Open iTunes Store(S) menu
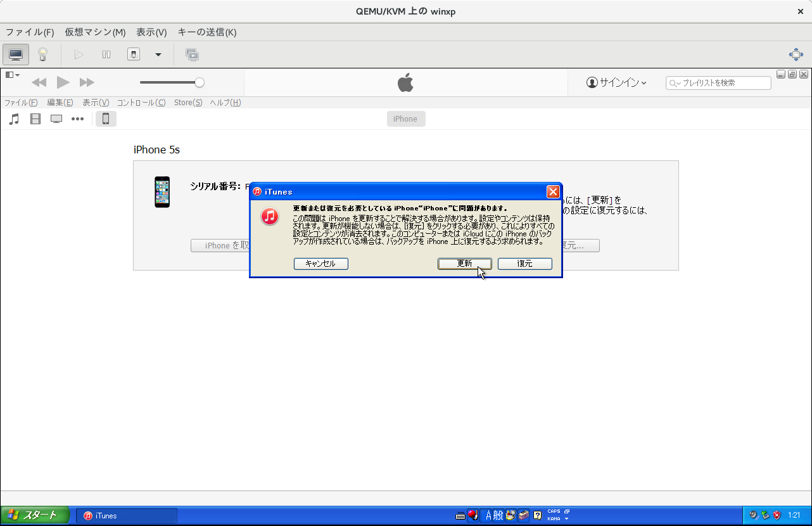Screen dimensions: 812x526 coord(188,103)
